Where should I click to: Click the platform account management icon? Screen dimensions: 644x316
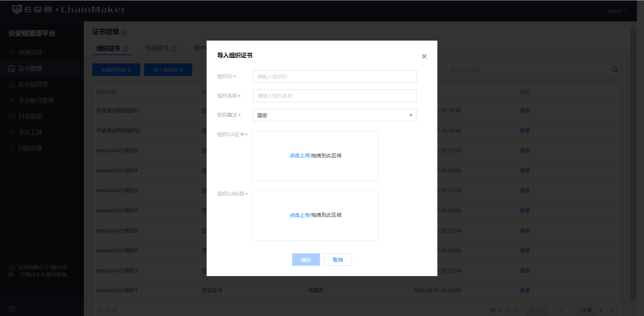coord(12,101)
